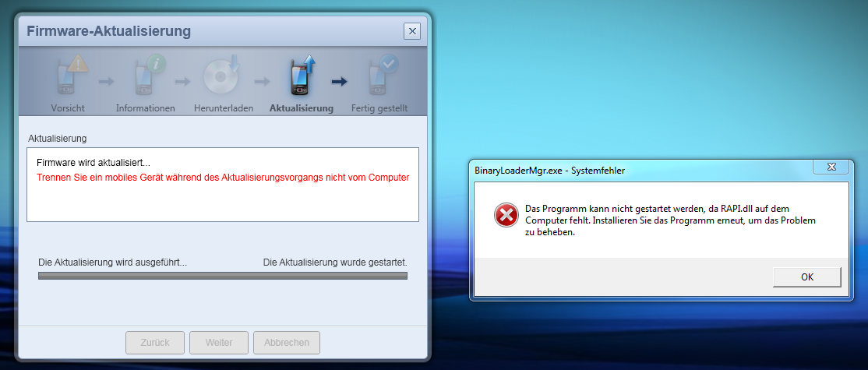Click the arrow between Vorsicht and Informationen
This screenshot has height=370, width=868.
click(106, 82)
